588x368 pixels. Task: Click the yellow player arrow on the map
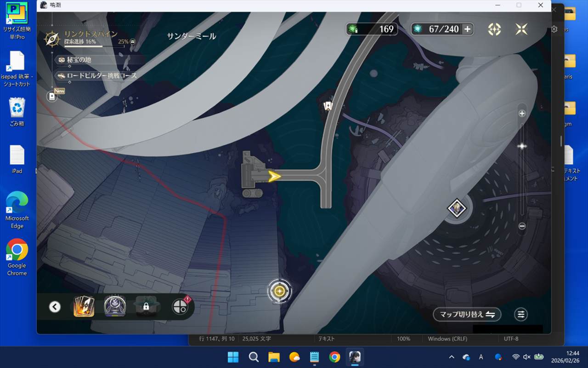click(x=275, y=176)
